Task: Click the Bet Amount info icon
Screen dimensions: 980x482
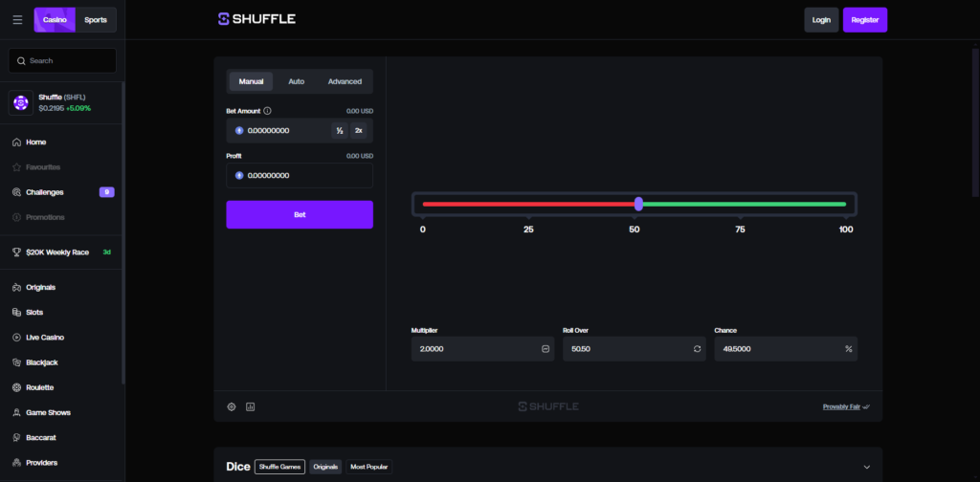Action: tap(268, 111)
